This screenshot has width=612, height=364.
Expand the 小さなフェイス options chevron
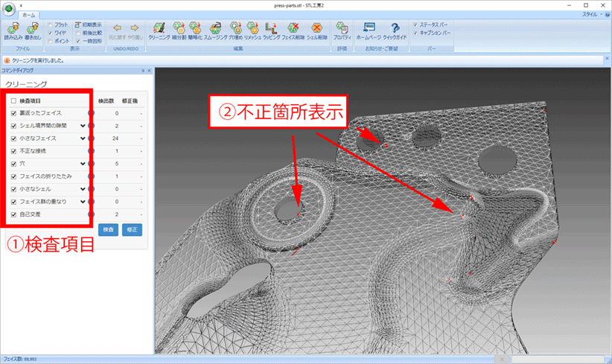pyautogui.click(x=83, y=138)
